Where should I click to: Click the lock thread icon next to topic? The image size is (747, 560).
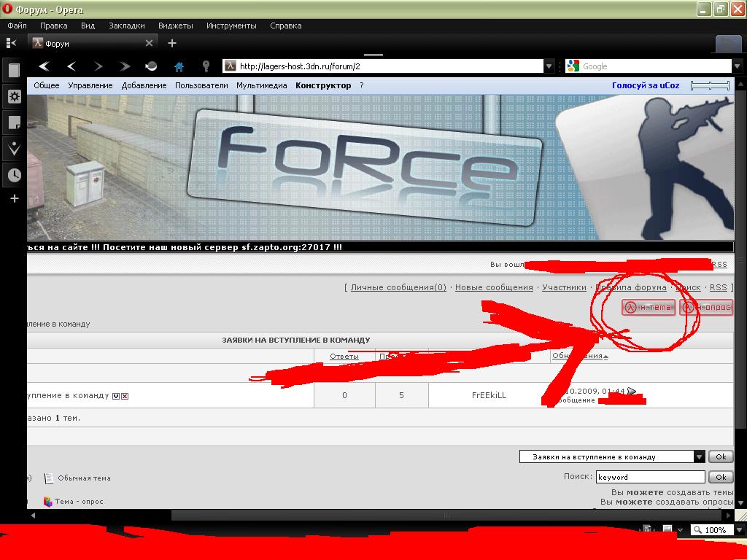coord(116,396)
